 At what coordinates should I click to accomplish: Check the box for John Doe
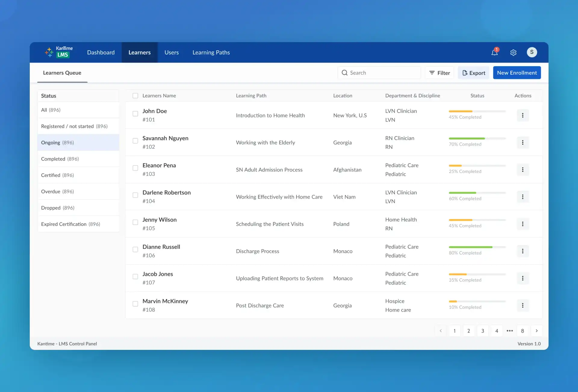(135, 114)
